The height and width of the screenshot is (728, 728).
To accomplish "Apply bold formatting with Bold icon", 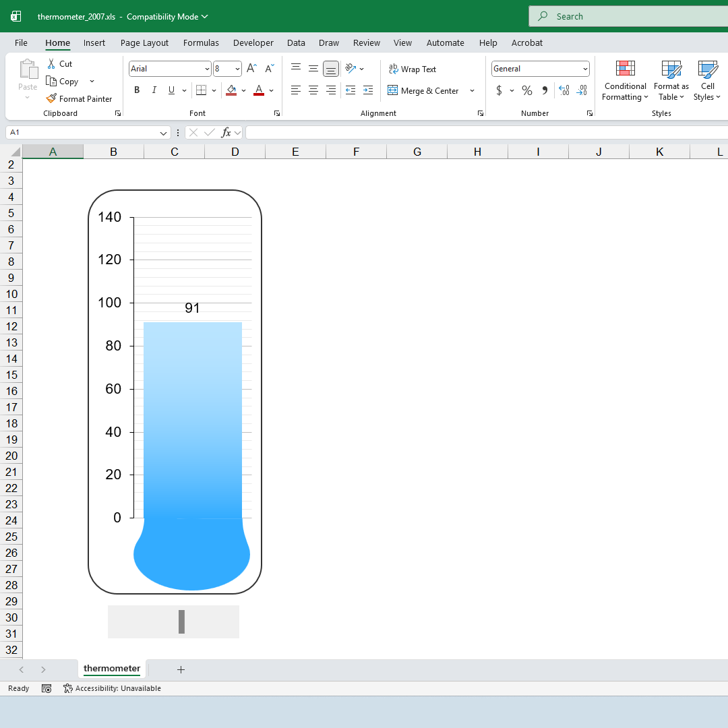I will click(137, 90).
